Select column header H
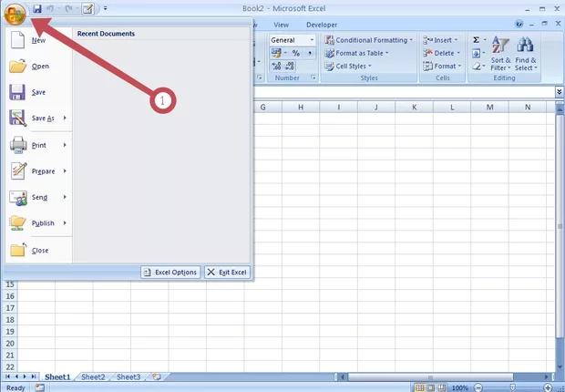The height and width of the screenshot is (392, 565). click(x=301, y=107)
